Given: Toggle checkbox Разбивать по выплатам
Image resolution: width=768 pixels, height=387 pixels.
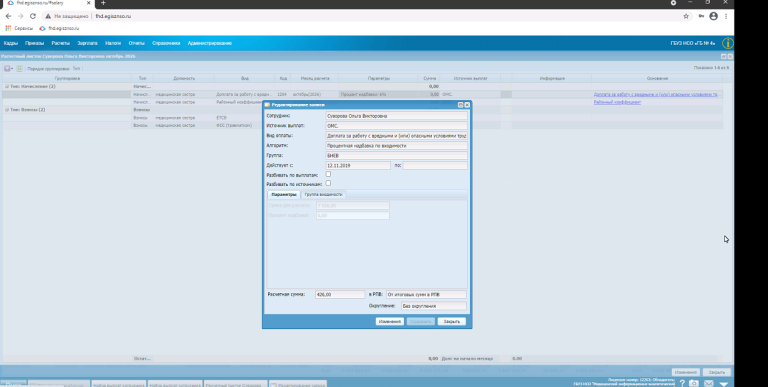Looking at the screenshot, I should [328, 174].
